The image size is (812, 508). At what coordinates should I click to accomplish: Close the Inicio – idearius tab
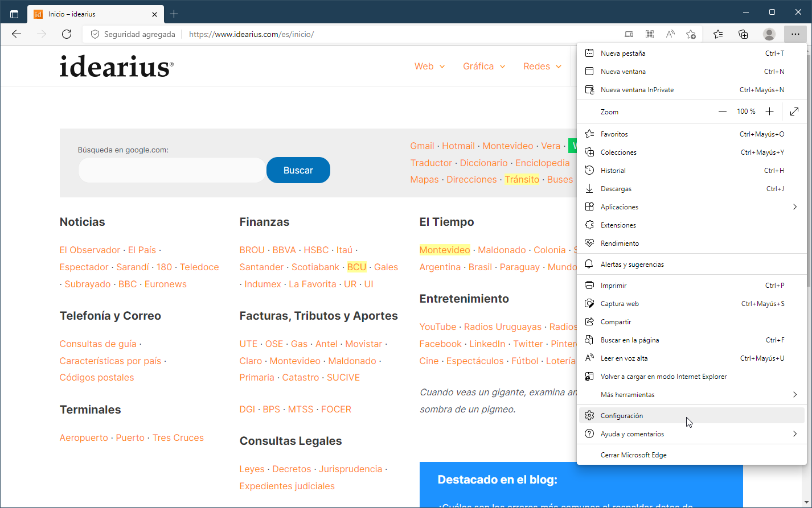[x=155, y=14]
